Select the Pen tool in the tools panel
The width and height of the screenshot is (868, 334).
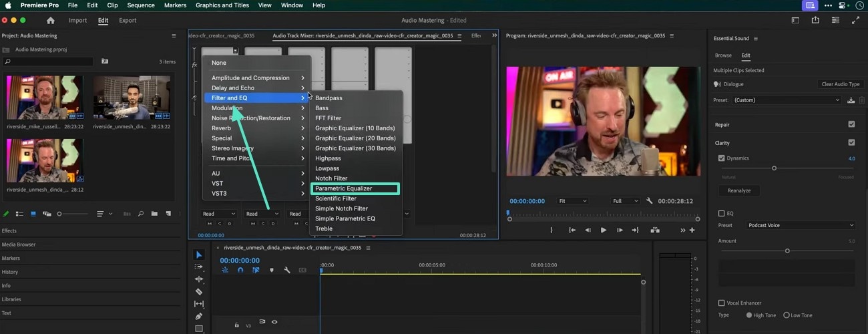[199, 316]
